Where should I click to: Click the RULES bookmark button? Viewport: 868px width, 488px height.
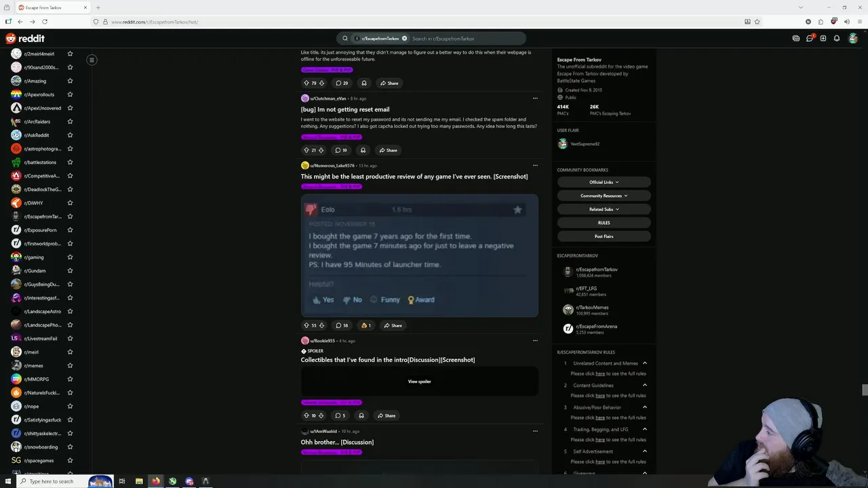point(604,223)
